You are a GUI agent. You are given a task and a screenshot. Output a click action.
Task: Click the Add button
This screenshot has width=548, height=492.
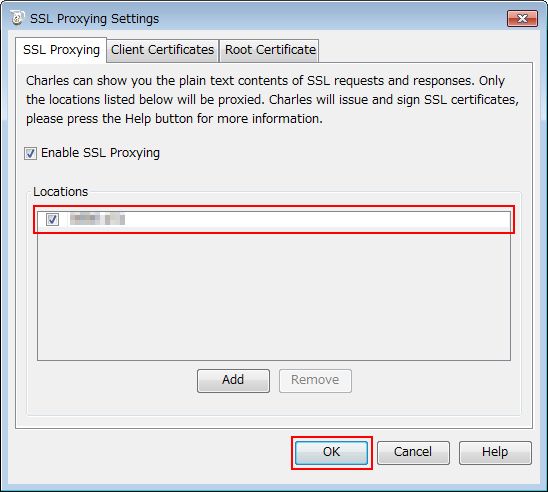pyautogui.click(x=233, y=381)
